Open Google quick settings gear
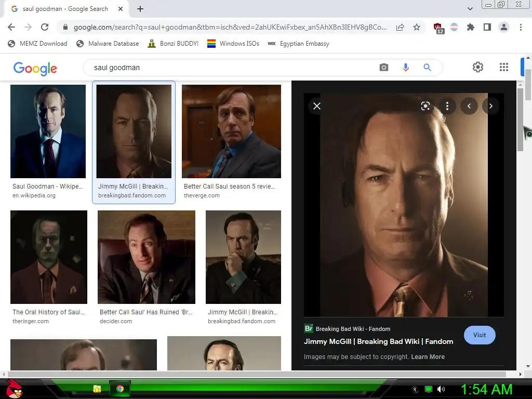 click(x=478, y=67)
